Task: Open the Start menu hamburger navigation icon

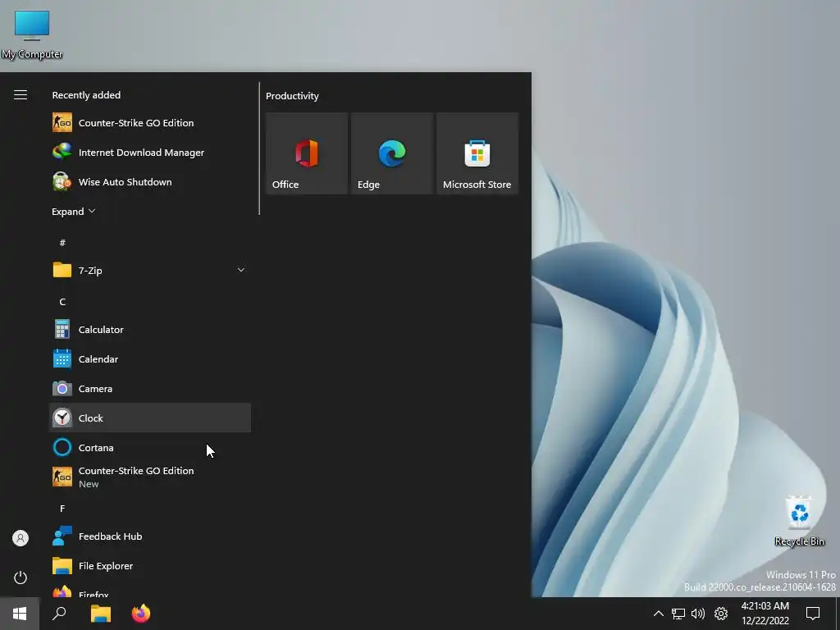Action: tap(21, 95)
